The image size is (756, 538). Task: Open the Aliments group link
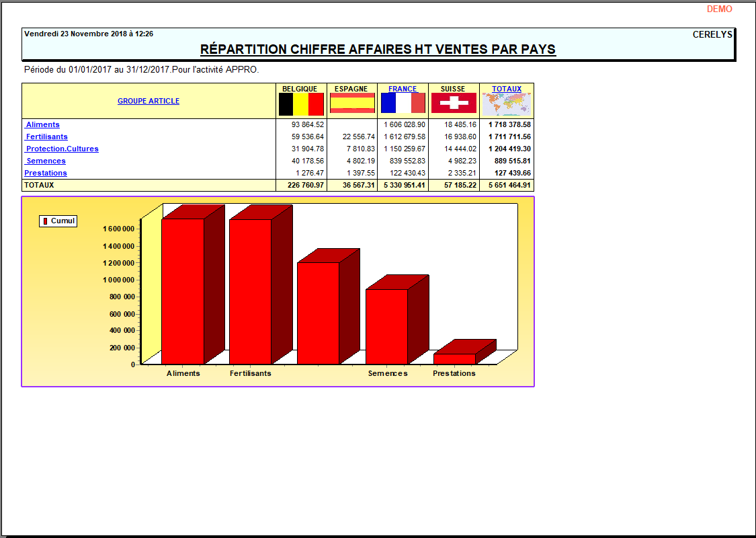(x=42, y=124)
